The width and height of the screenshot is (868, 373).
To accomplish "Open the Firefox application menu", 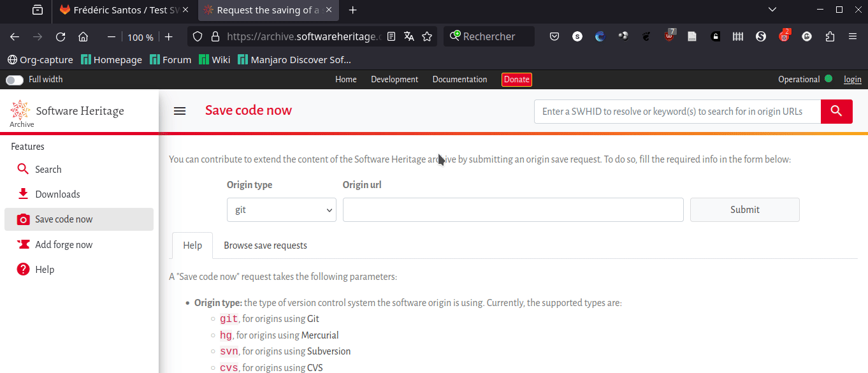I will (x=853, y=36).
